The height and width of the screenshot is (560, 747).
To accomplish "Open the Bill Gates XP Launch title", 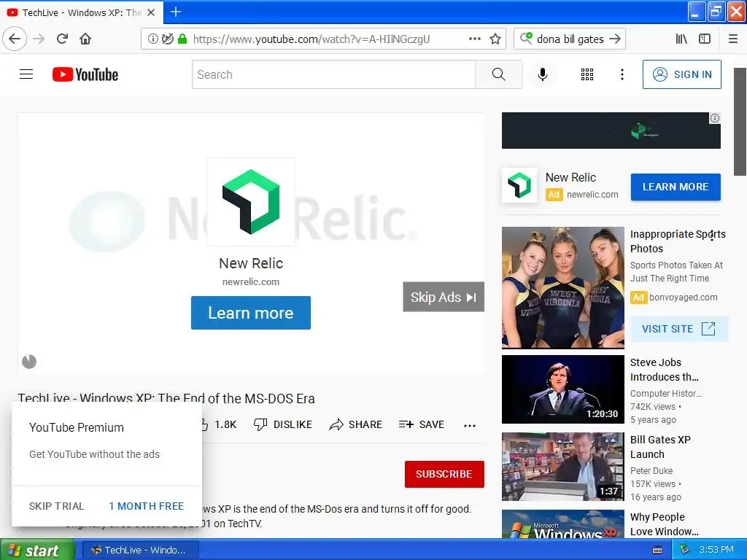I will coord(660,447).
